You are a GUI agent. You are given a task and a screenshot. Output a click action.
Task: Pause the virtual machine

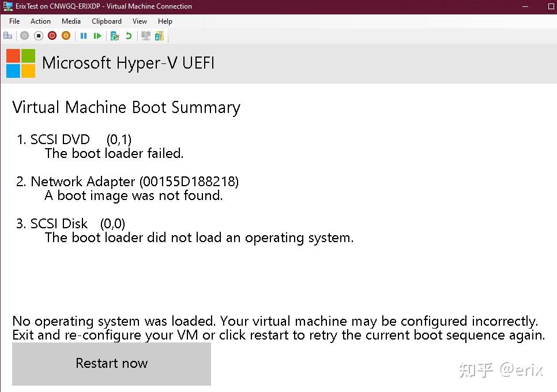point(84,36)
